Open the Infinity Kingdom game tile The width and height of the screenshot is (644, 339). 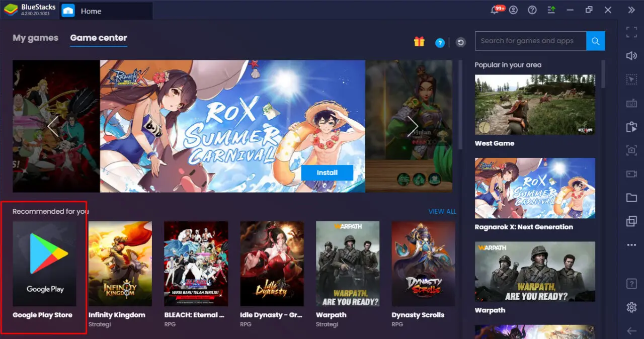120,264
